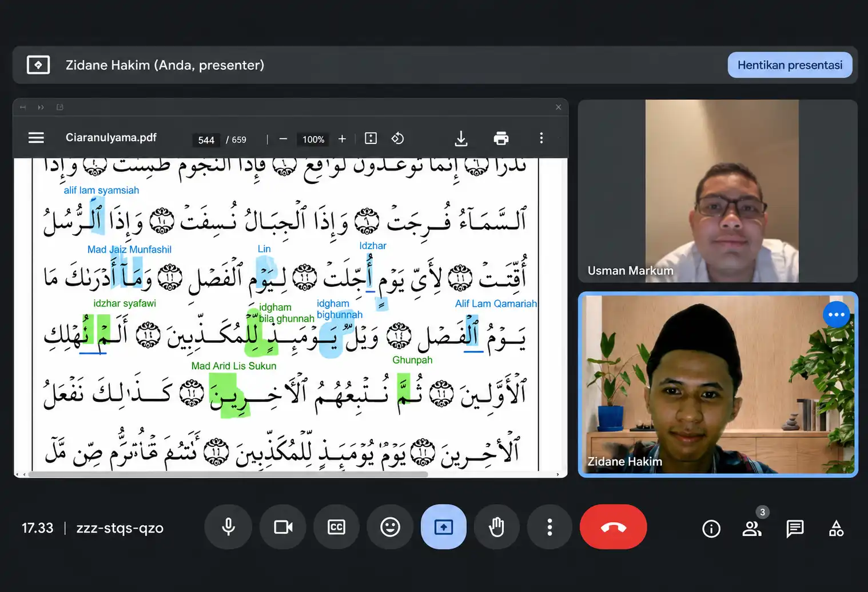Close the shared PDF window
Image resolution: width=868 pixels, height=592 pixels.
coord(559,107)
